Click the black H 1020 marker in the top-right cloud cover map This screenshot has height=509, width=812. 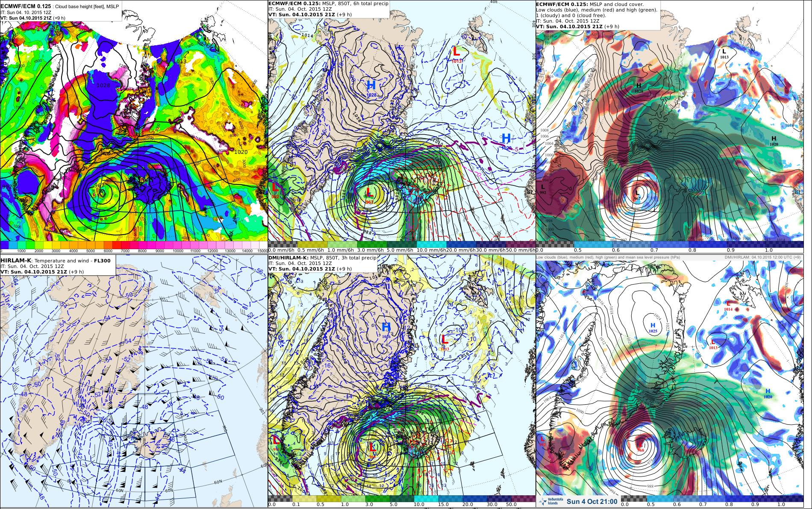[x=774, y=140]
